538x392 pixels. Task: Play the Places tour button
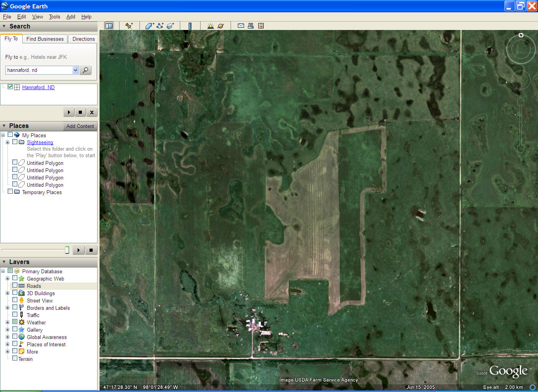[x=78, y=250]
